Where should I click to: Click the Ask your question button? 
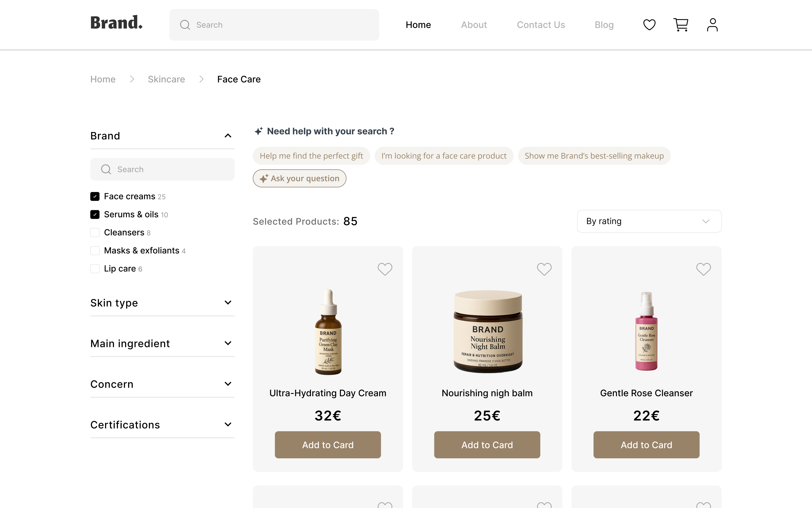tap(299, 178)
